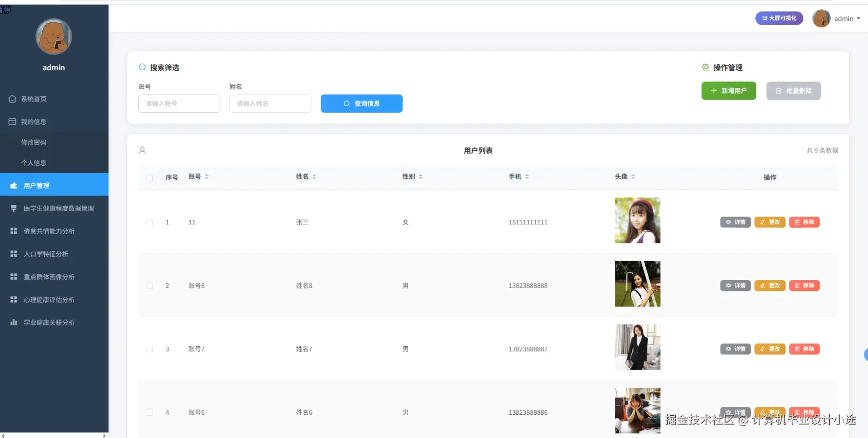Click the icon beside 医学生健康程度数据管理
Viewport: 868px width, 438px height.
click(x=14, y=208)
